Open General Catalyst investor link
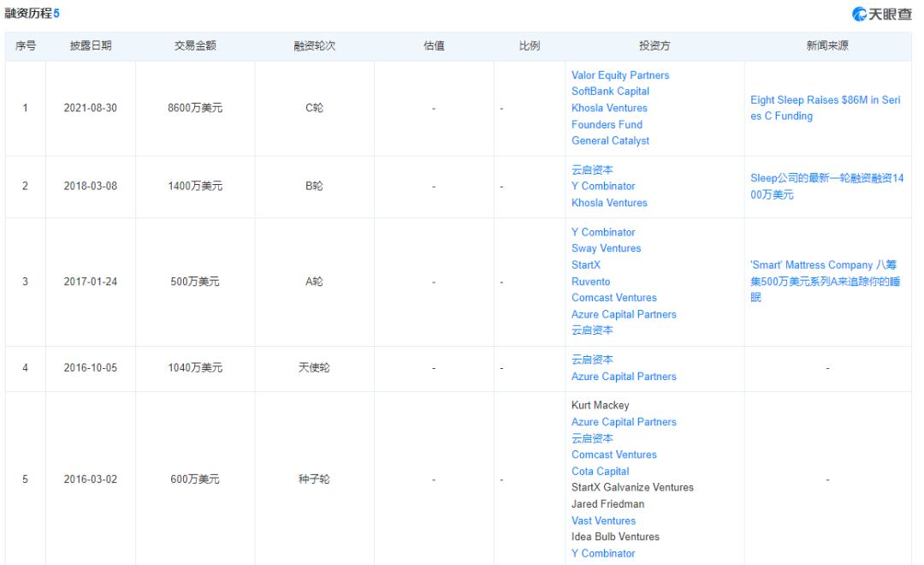Screen dimensions: 924x565 tap(610, 140)
